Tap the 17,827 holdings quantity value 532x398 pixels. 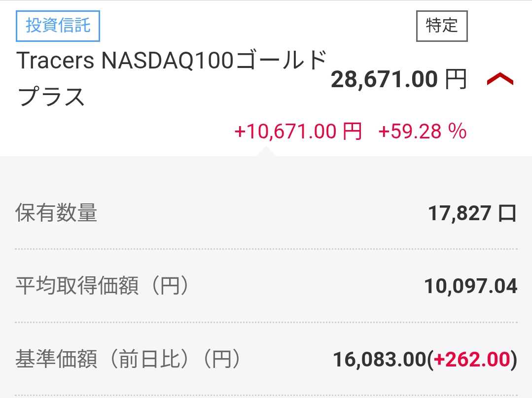click(x=459, y=213)
